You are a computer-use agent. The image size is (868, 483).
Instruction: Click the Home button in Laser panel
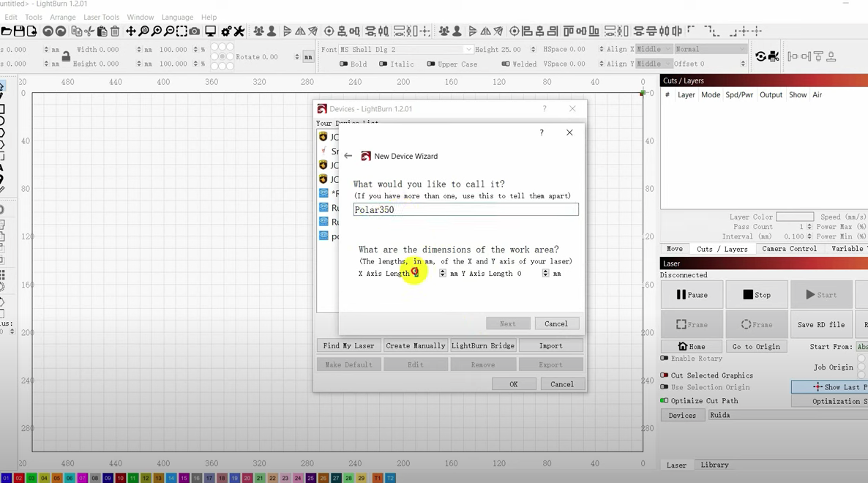[x=692, y=346]
